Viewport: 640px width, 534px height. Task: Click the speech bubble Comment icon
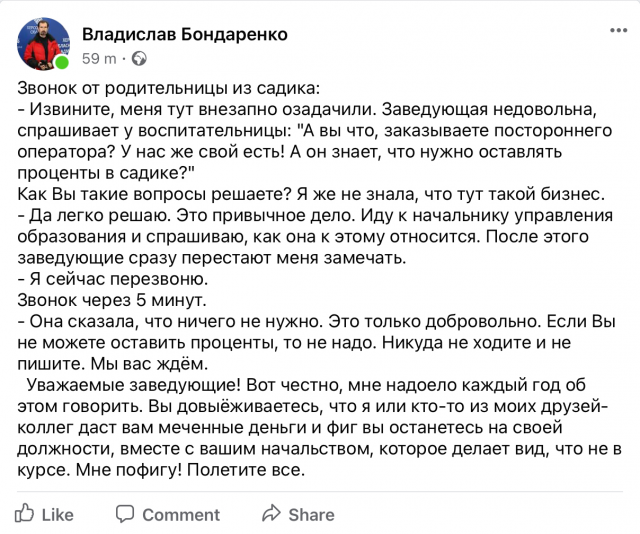125,514
